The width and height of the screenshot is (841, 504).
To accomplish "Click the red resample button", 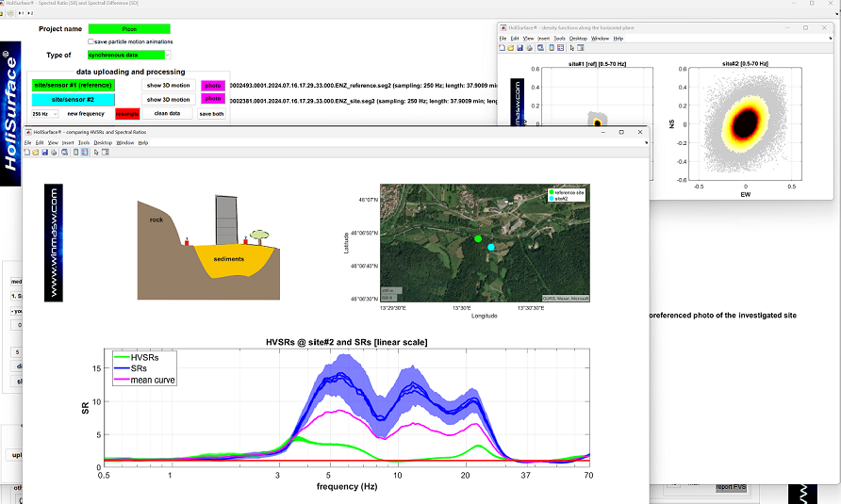I will click(127, 114).
